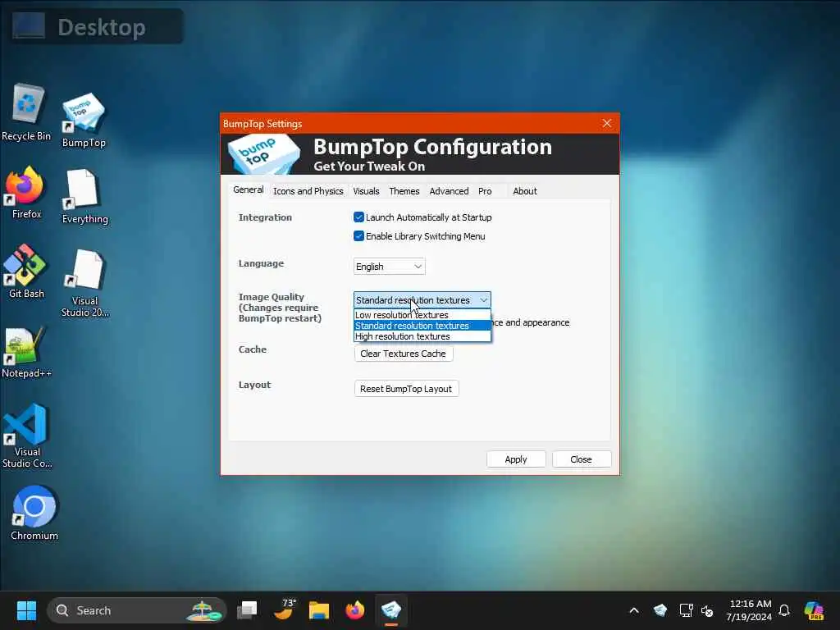
Task: Open the Advanced tab
Action: (449, 190)
